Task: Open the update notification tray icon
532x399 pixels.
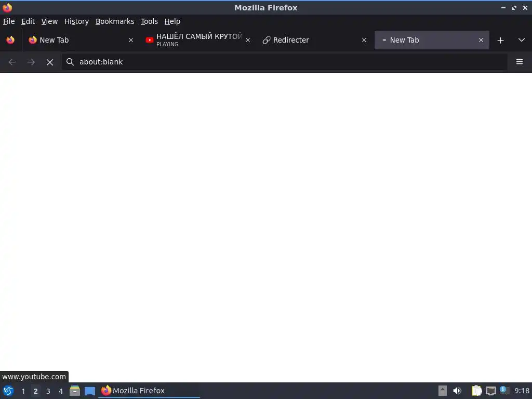Action: (504, 391)
